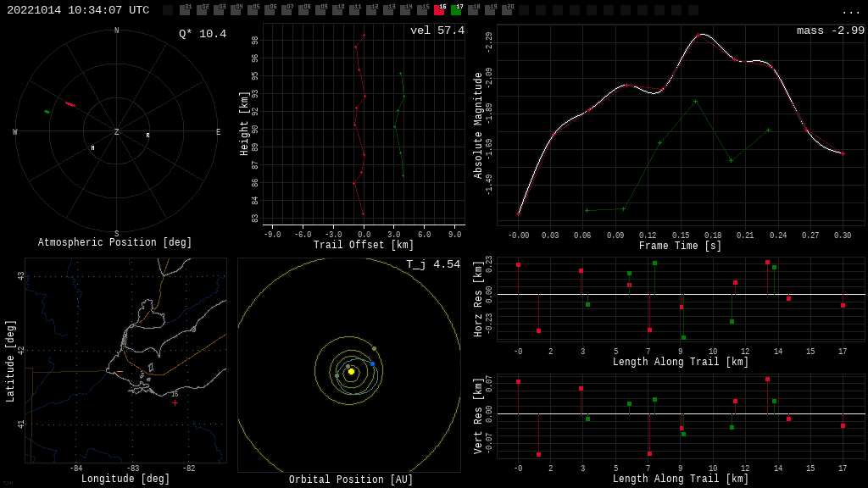Select camera indicator square 12

coord(371,10)
